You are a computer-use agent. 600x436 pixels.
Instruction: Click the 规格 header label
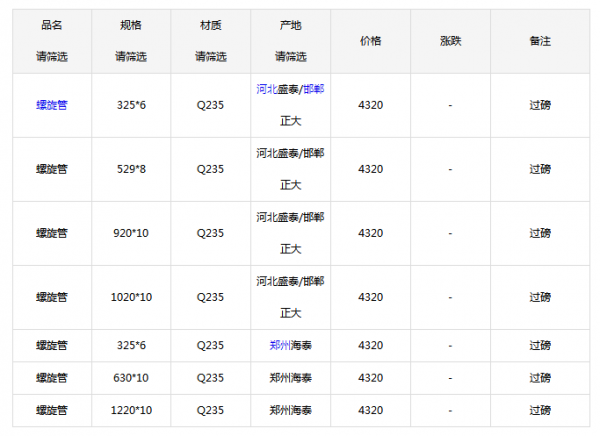(131, 25)
